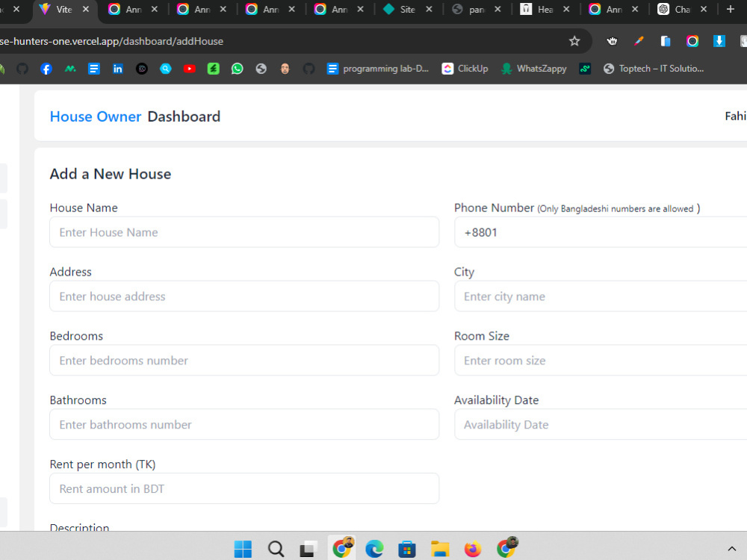The width and height of the screenshot is (747, 560).
Task: Open the rainbow circle extension in toolbar
Action: click(x=692, y=41)
